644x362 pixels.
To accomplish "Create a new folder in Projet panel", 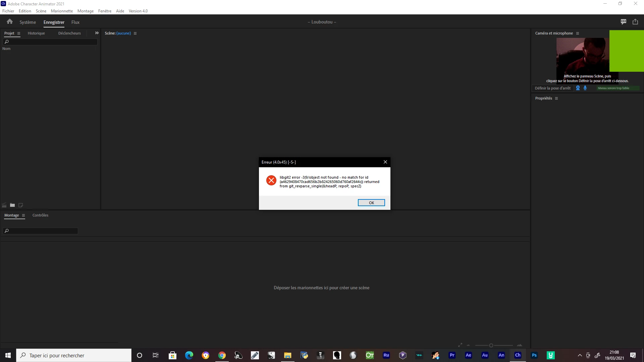I will coord(12,205).
